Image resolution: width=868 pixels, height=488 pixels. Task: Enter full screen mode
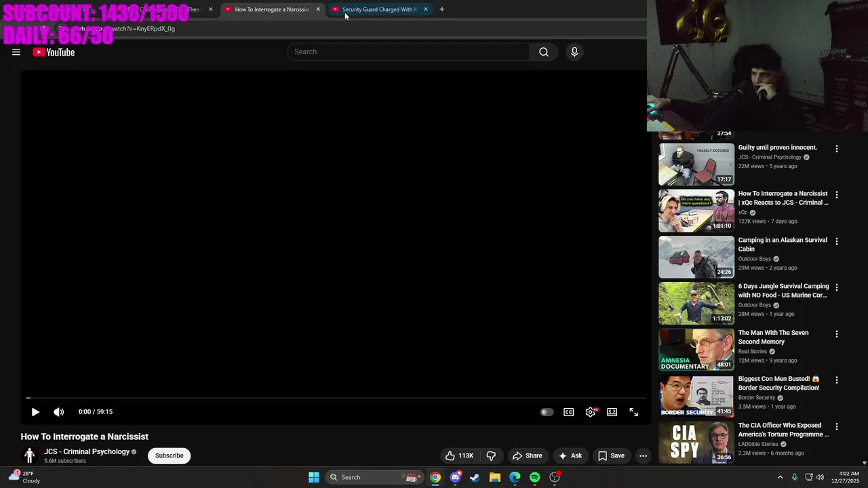[634, 412]
